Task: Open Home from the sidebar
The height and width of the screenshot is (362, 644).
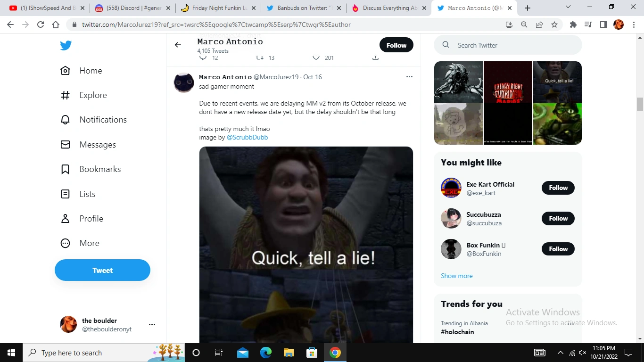Action: click(x=81, y=71)
